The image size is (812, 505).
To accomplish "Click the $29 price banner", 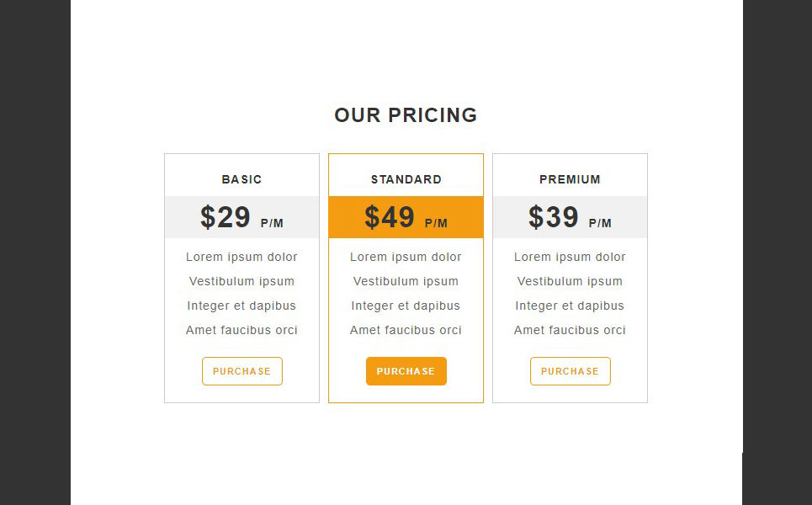I will 241,217.
